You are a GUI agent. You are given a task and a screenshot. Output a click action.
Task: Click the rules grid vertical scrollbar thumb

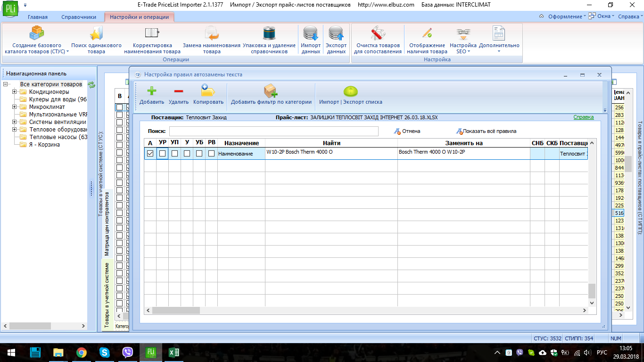pyautogui.click(x=592, y=291)
